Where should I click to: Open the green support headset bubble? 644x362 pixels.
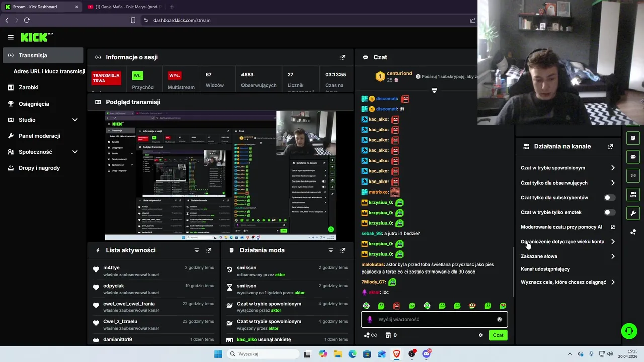[x=629, y=331]
